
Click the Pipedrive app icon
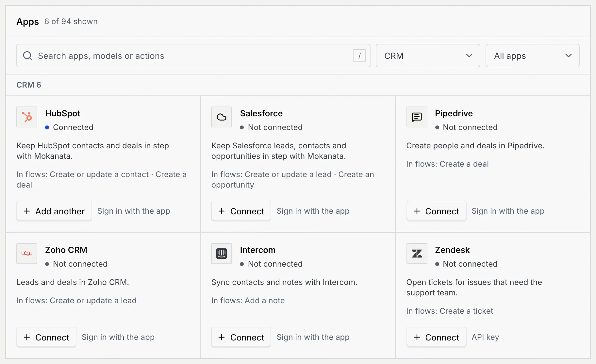[417, 117]
